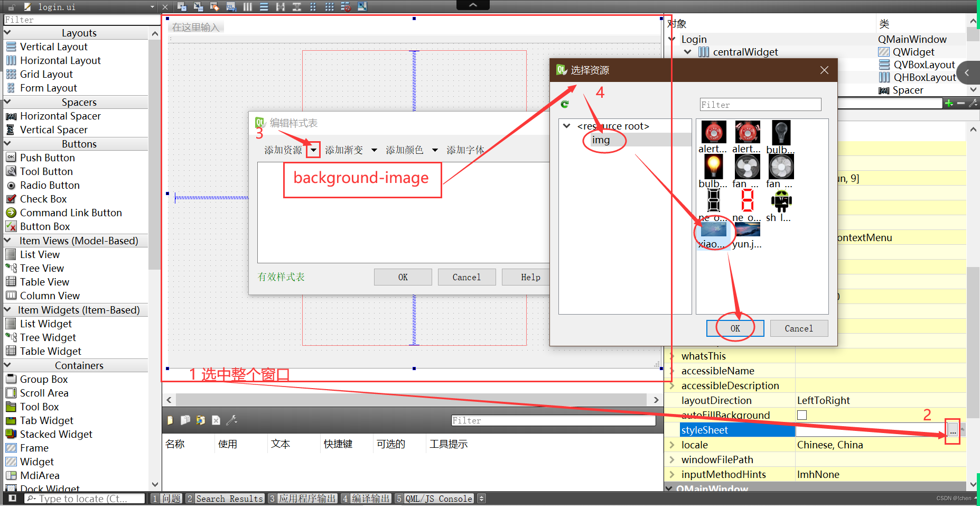
Task: Click the Break Layout toolbar icon
Action: [346, 6]
